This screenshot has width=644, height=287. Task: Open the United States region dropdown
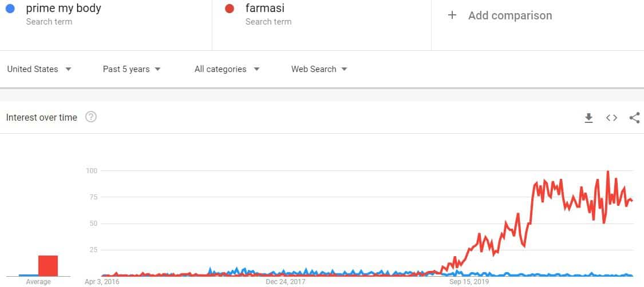point(39,69)
